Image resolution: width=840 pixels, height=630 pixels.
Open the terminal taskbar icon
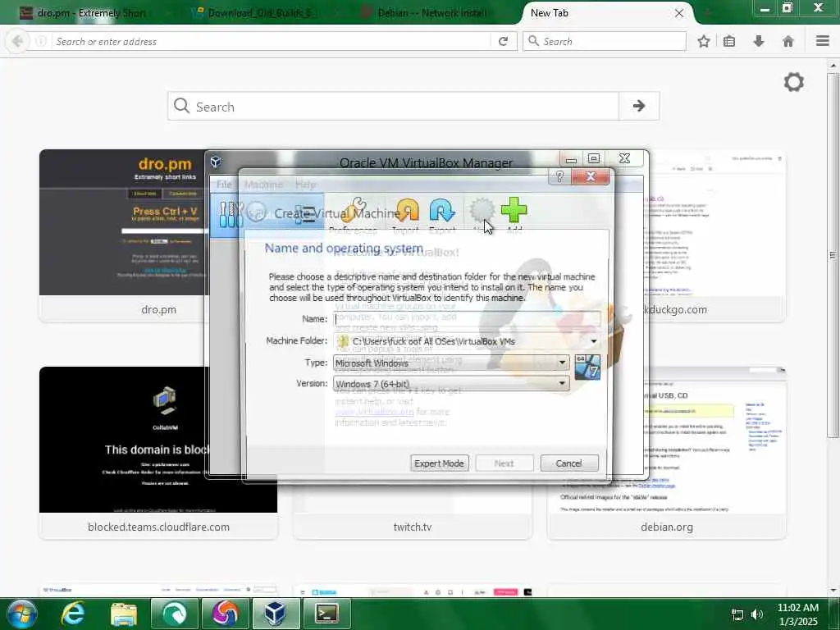coord(326,614)
